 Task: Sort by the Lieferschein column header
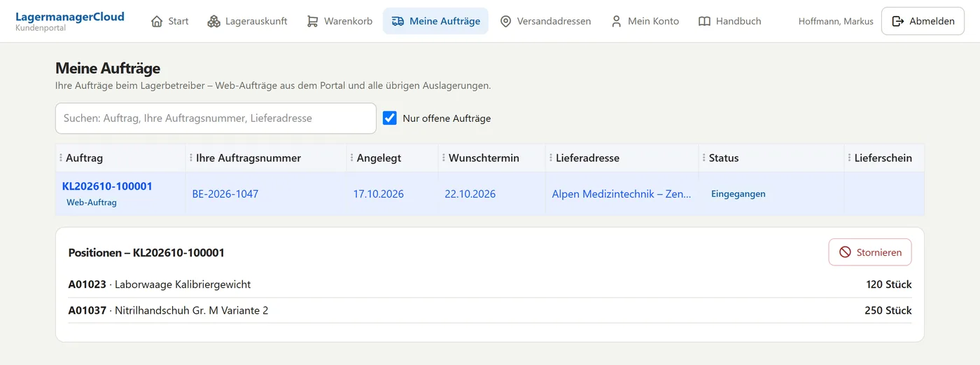pos(884,158)
